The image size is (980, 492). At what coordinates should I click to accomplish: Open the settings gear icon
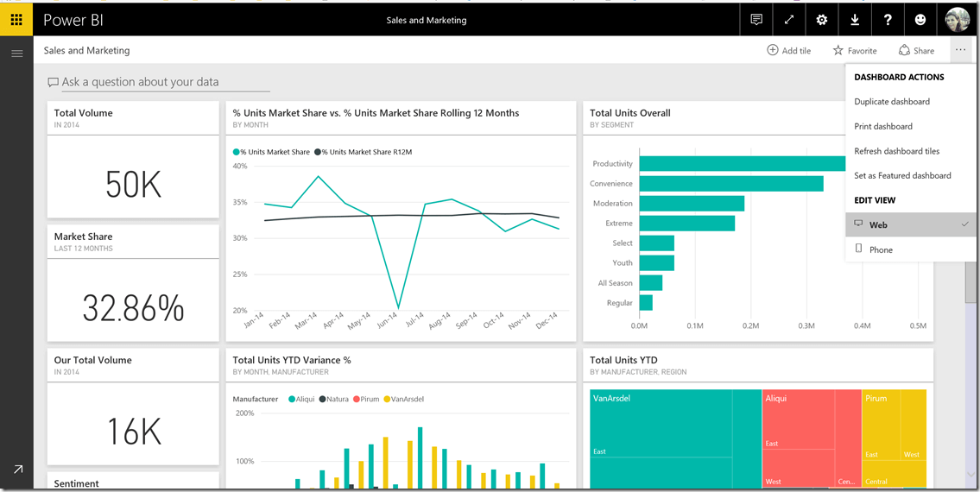[822, 19]
